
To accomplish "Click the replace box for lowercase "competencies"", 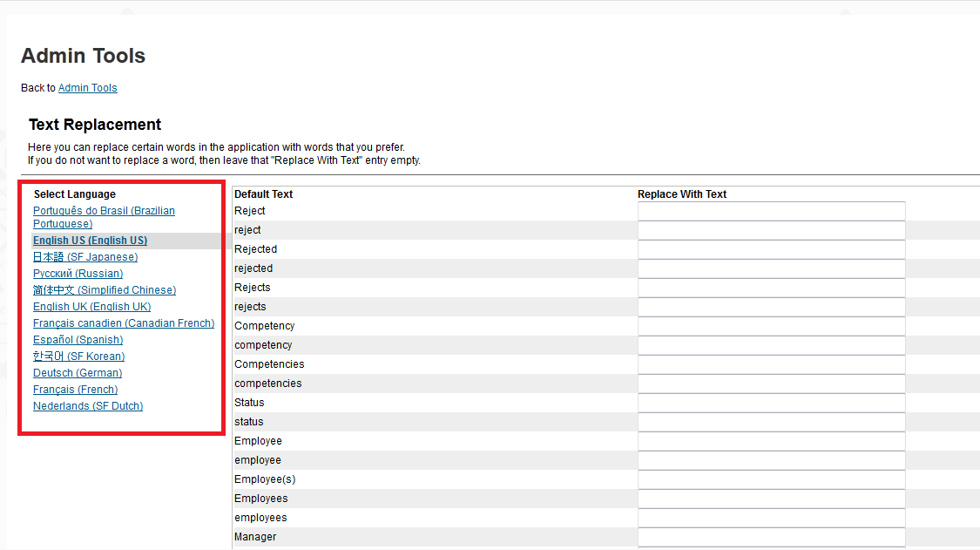I will point(771,384).
